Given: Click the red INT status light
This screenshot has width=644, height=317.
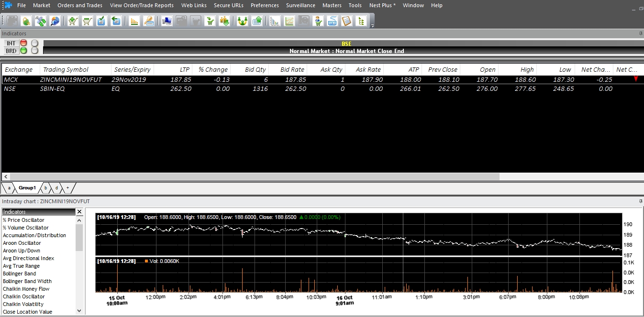Looking at the screenshot, I should coord(23,43).
